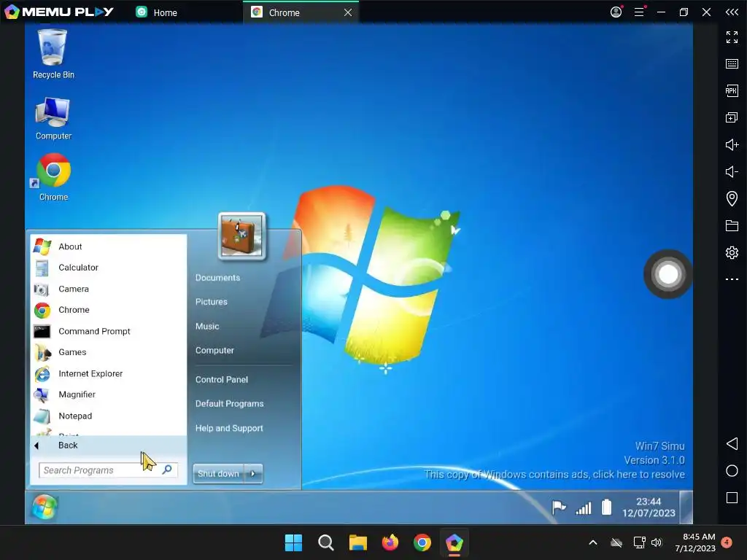Click the Android back triangle button

point(732,444)
